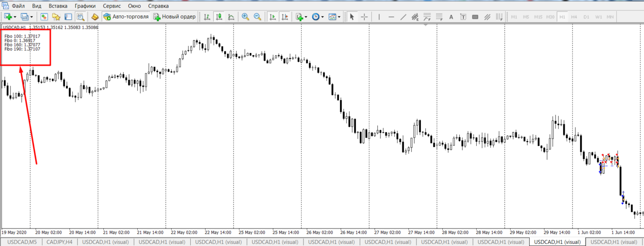Expand the Profiles dropdown arrow

(x=31, y=17)
